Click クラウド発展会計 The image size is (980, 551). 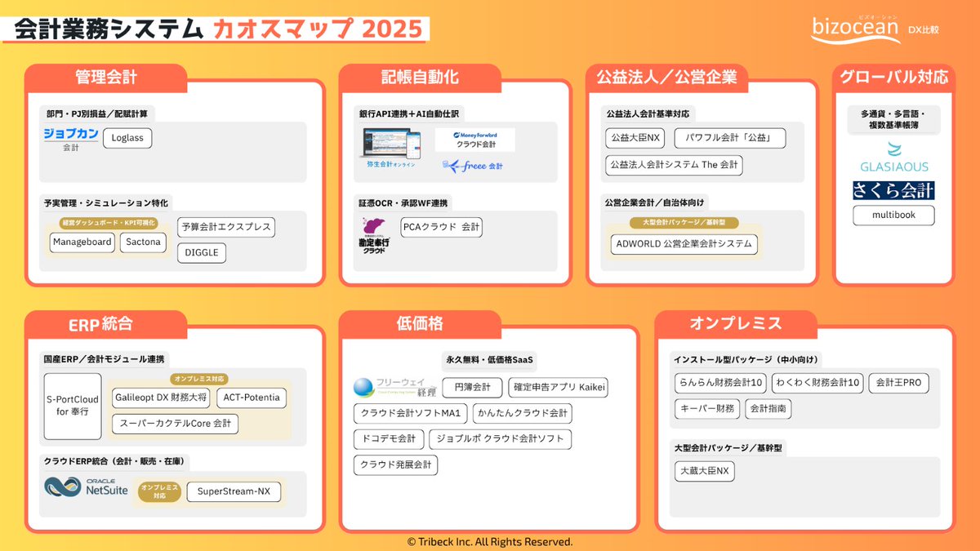click(396, 465)
